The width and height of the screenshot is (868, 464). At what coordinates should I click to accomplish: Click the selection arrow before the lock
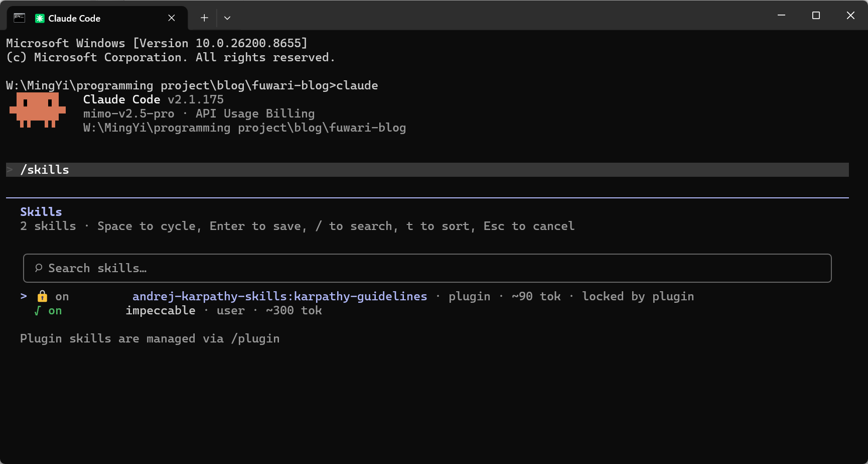(x=24, y=296)
